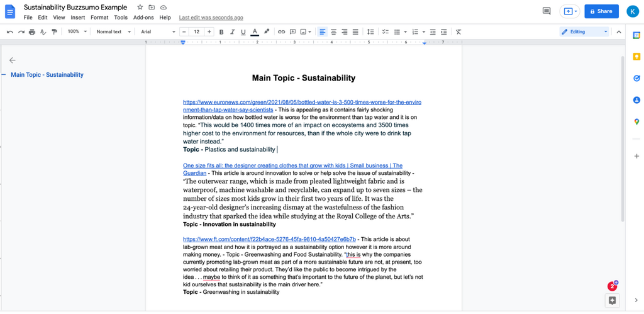
Task: Open the Arial font dropdown
Action: (157, 31)
